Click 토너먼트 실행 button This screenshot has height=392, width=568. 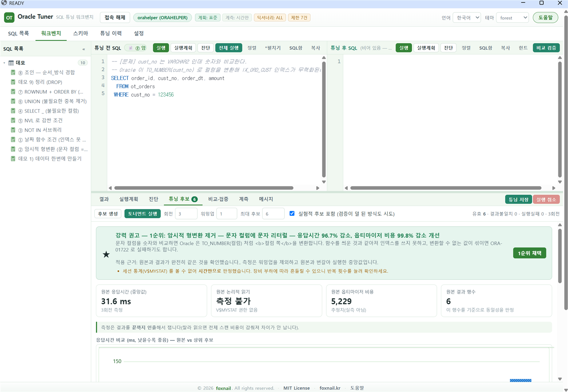click(x=142, y=214)
